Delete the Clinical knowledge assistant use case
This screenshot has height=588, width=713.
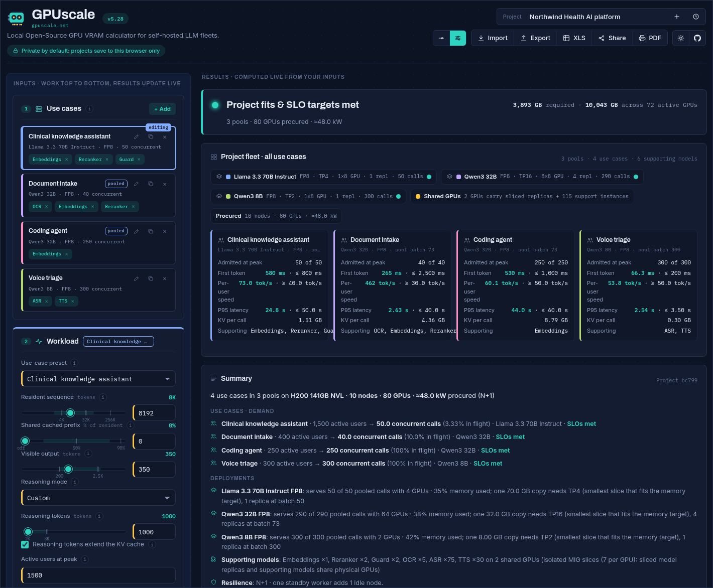[165, 137]
